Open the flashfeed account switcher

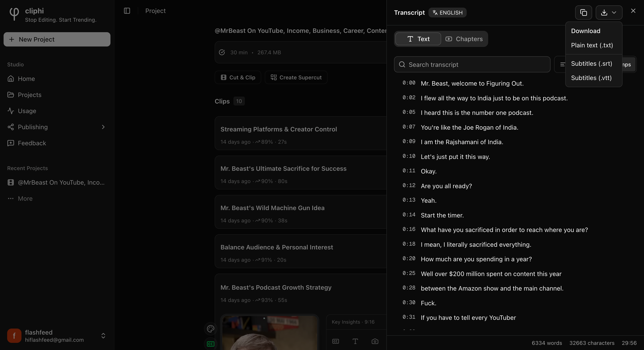tap(57, 335)
